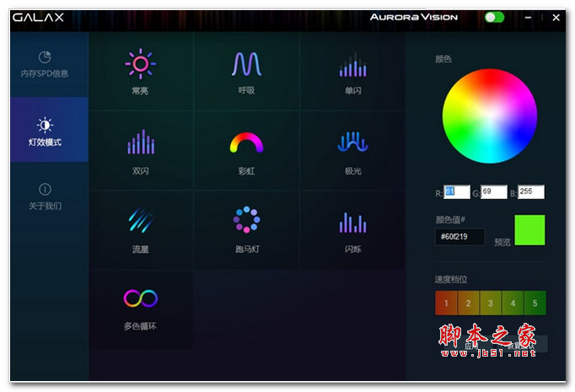Image resolution: width=575 pixels, height=392 pixels.
Task: Choose the 彩虹 rainbow arc effect icon
Action: click(246, 142)
